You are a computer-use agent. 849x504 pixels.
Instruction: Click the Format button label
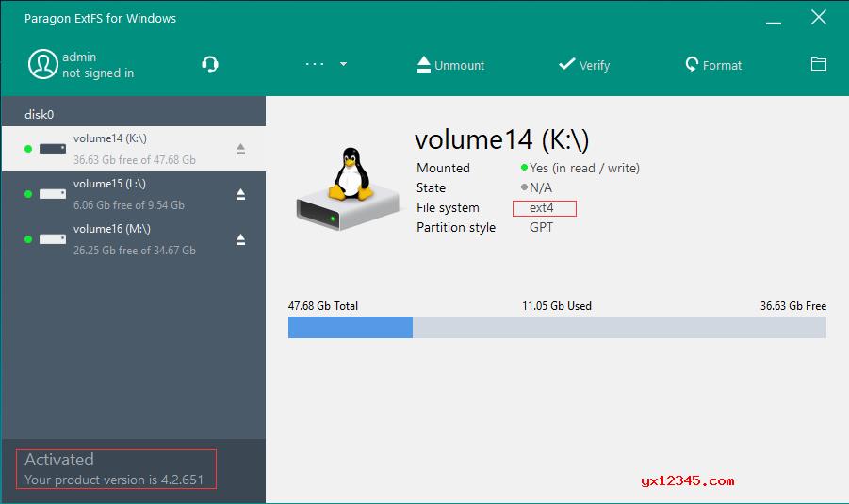coord(722,66)
